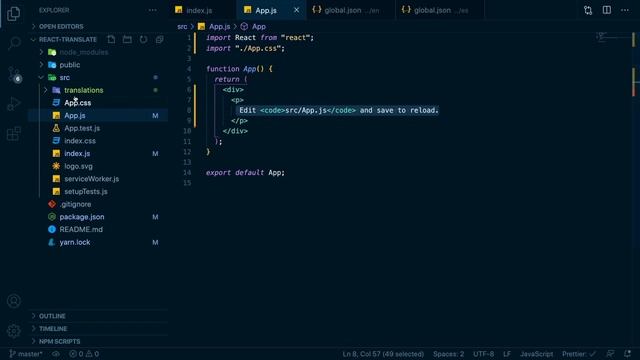Click Ln 8, Col 57 cursor position
640x360 pixels.
point(383,354)
